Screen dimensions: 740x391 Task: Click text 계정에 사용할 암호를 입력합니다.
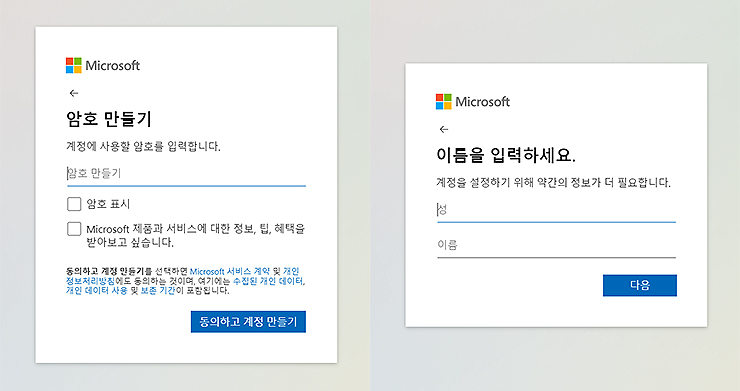pos(143,146)
